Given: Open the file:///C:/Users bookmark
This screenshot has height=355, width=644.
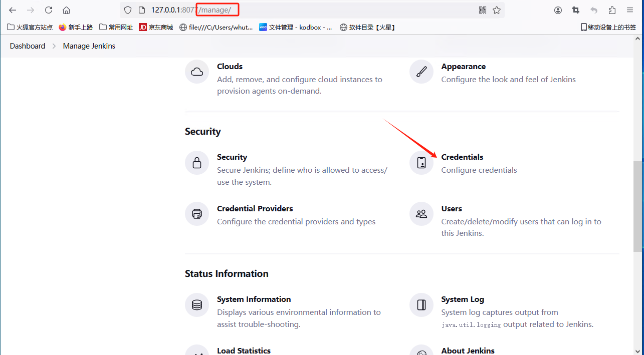Looking at the screenshot, I should [216, 28].
